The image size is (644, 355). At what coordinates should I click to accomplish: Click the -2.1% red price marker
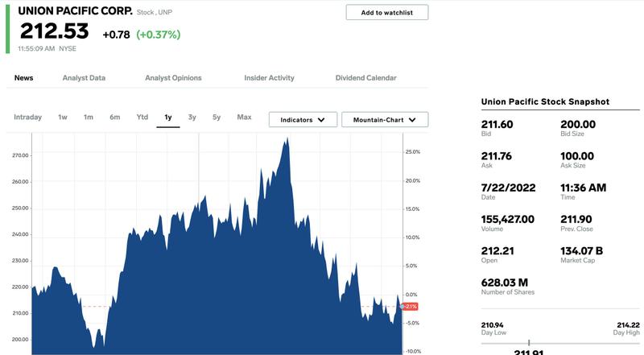pyautogui.click(x=411, y=307)
